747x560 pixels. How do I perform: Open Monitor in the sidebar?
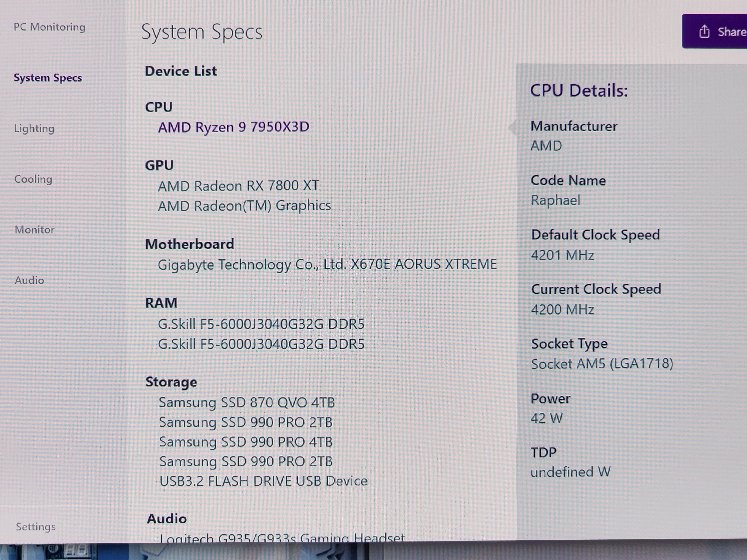34,230
